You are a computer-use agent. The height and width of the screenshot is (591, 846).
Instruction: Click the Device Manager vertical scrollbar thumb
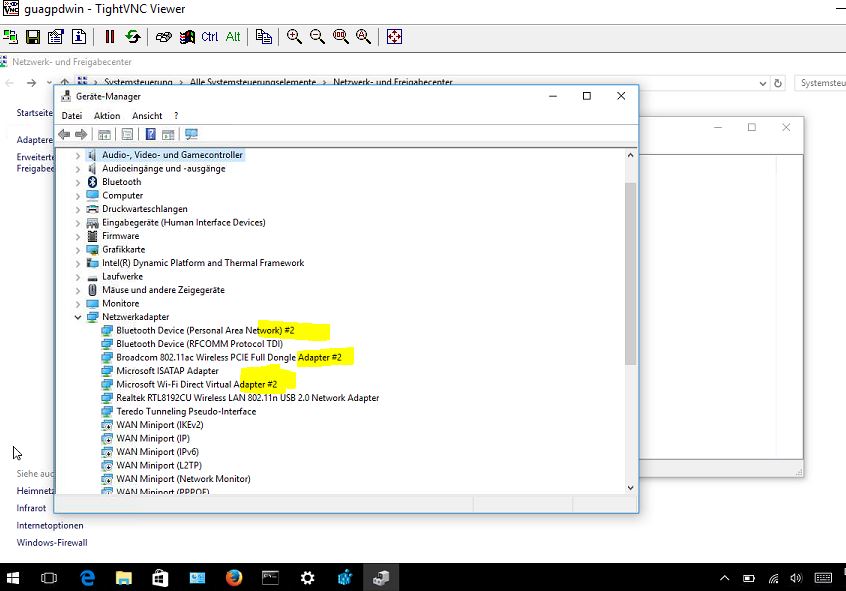click(x=630, y=270)
